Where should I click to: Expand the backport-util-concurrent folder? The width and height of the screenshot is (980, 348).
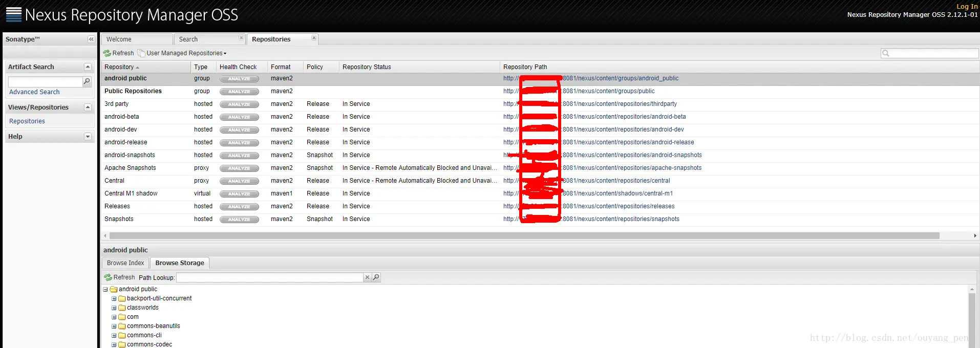114,298
